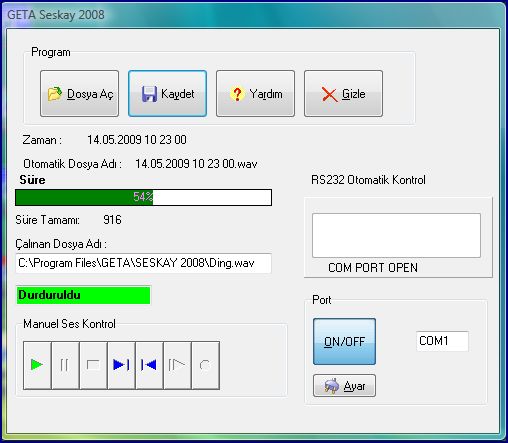This screenshot has width=508, height=443.
Task: Click the greyed-out step-play button
Action: click(x=177, y=365)
